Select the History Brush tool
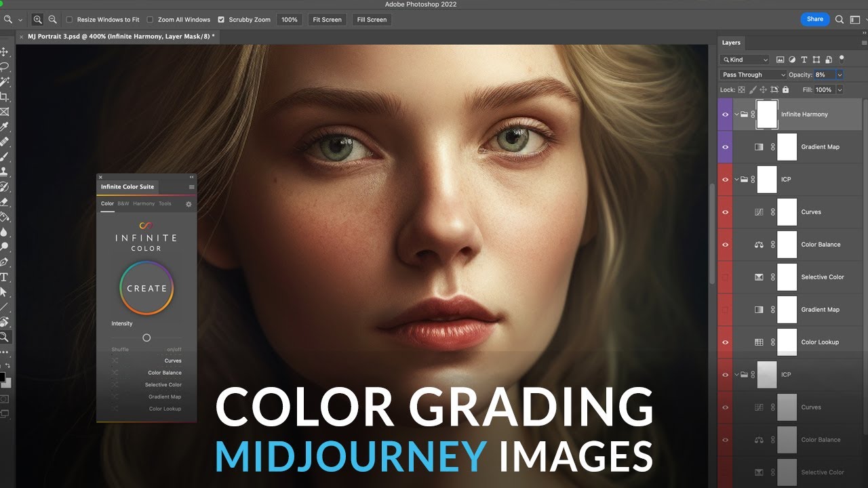The image size is (868, 488). [4, 186]
